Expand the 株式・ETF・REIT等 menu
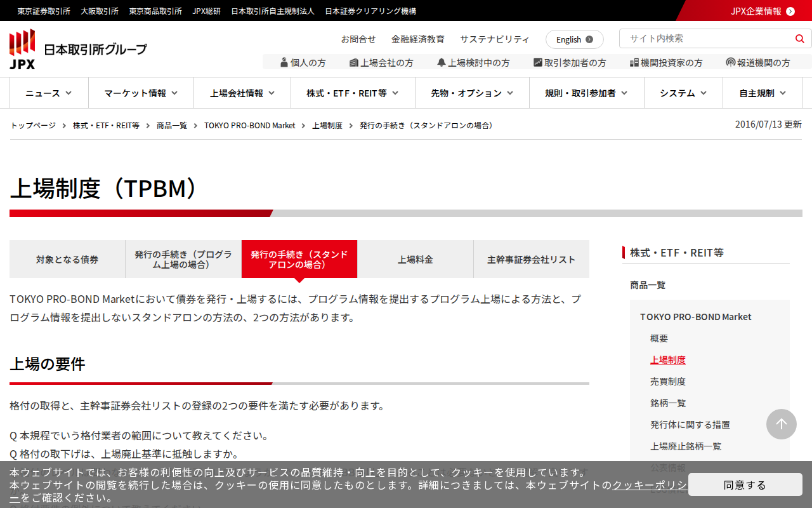 [x=353, y=93]
